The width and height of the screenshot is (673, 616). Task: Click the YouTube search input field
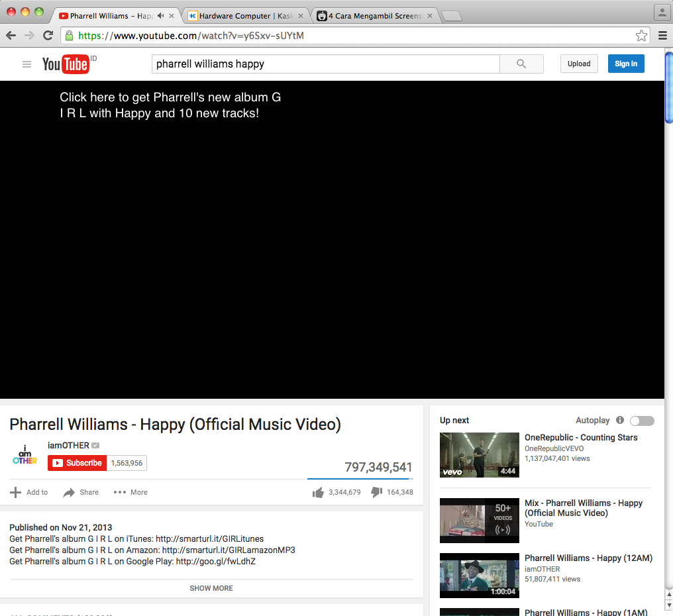[x=326, y=64]
